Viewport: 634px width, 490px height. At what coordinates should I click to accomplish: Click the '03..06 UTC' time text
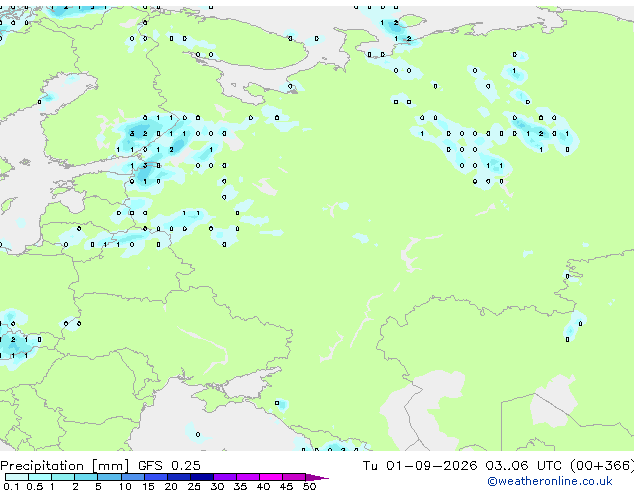pyautogui.click(x=523, y=466)
